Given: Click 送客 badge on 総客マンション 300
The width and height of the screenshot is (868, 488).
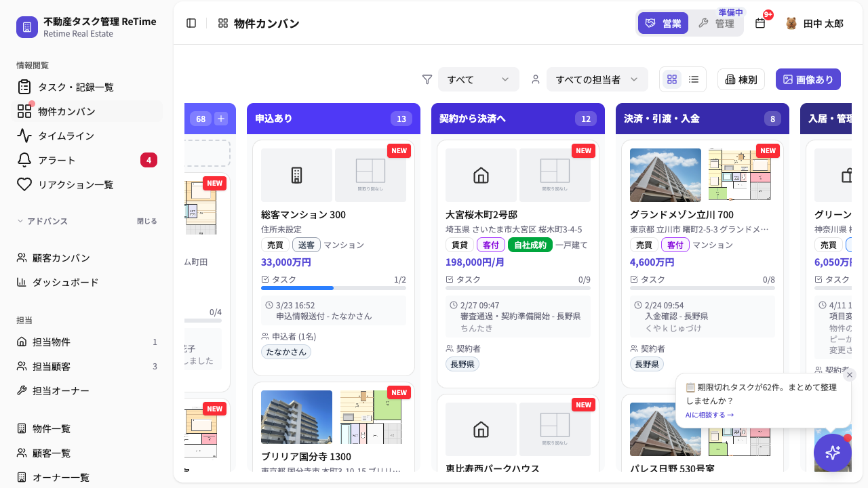Looking at the screenshot, I should (307, 245).
